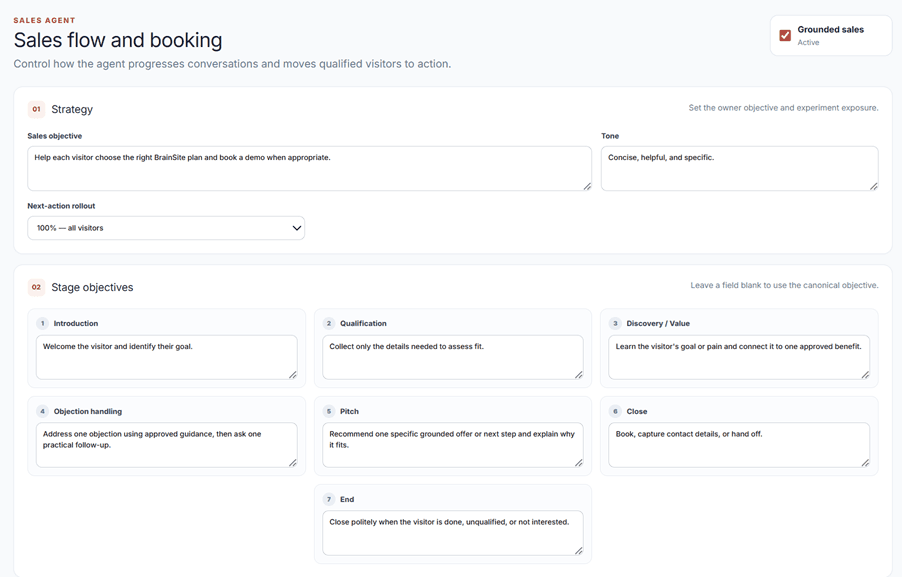Click the number 3 badge beside Discovery / Value
Screen dimensions: 902x577
click(615, 323)
